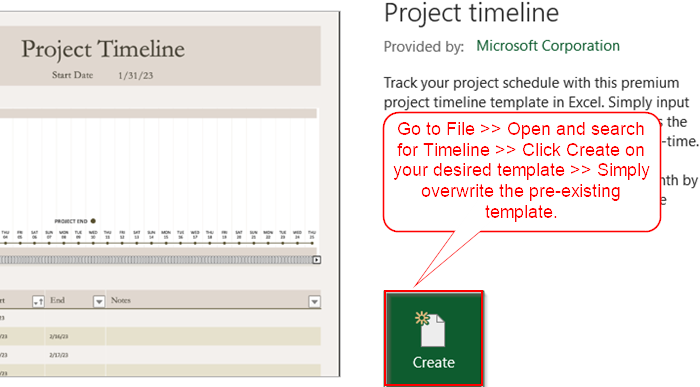Open the Microsoft Corporation provider link
This screenshot has height=387, width=700.
tap(548, 46)
